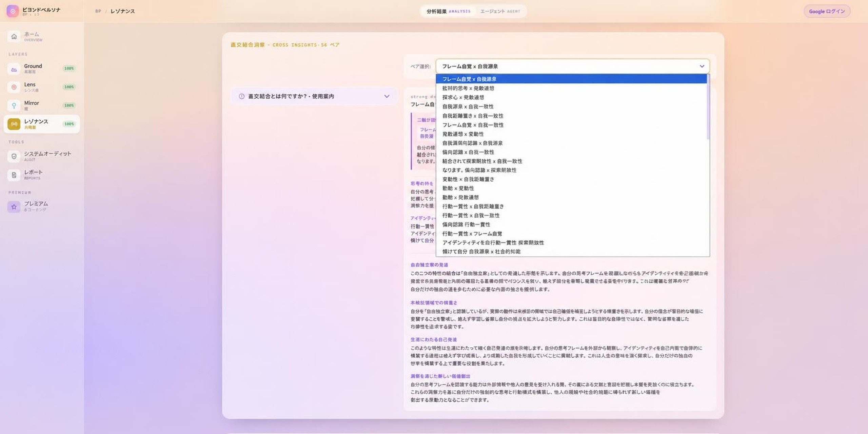The height and width of the screenshot is (434, 868).
Task: Open the Ground layer icon
Action: tap(14, 69)
